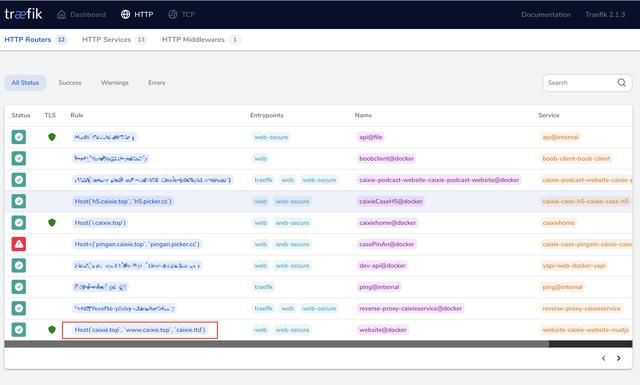Click the caixieCaseH5@docker name tag

point(391,201)
